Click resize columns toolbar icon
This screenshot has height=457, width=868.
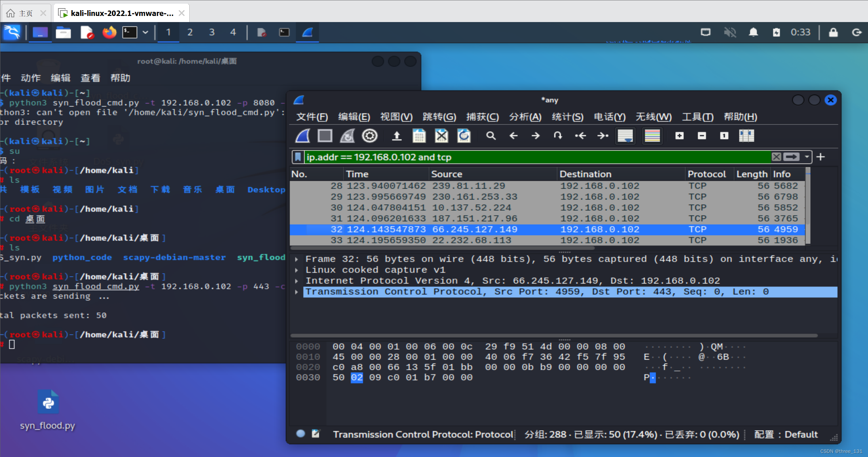tap(746, 136)
